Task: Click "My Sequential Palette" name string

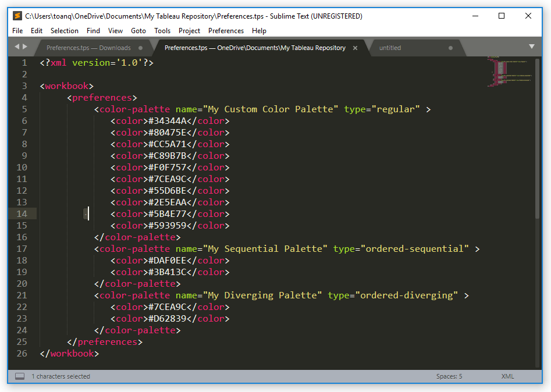Action: coord(265,249)
